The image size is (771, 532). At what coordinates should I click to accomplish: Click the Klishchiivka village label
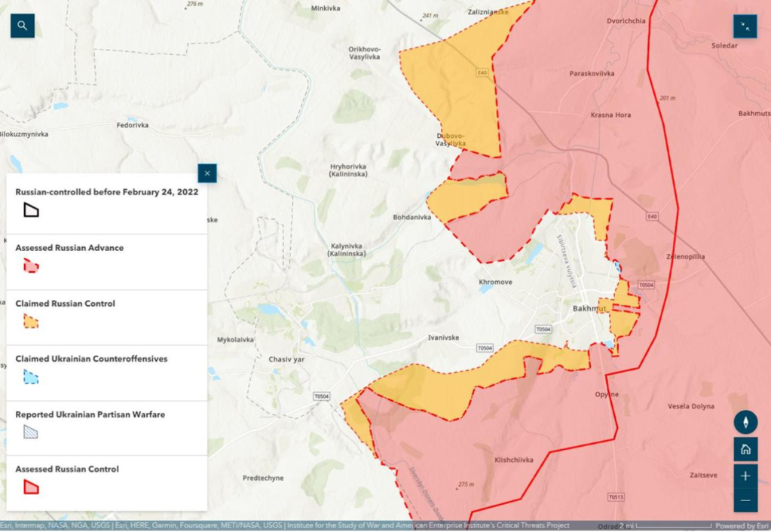tap(514, 460)
